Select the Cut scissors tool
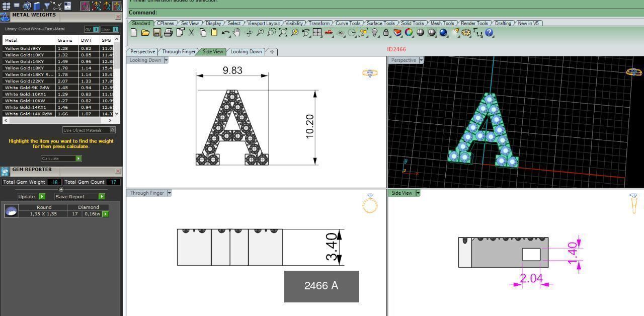The image size is (644, 316). pos(191,33)
